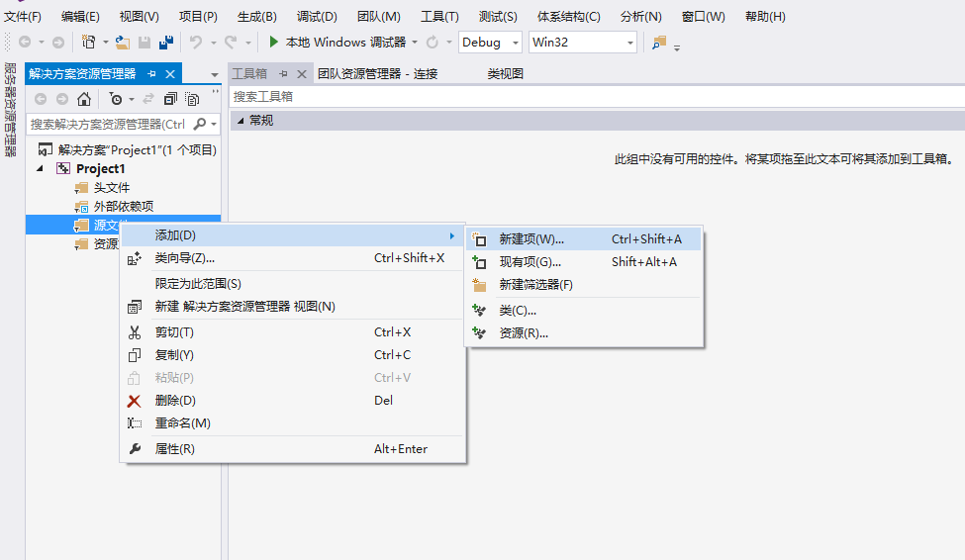
Task: Start the 本地 Windows 调试器 green play button
Action: (274, 42)
